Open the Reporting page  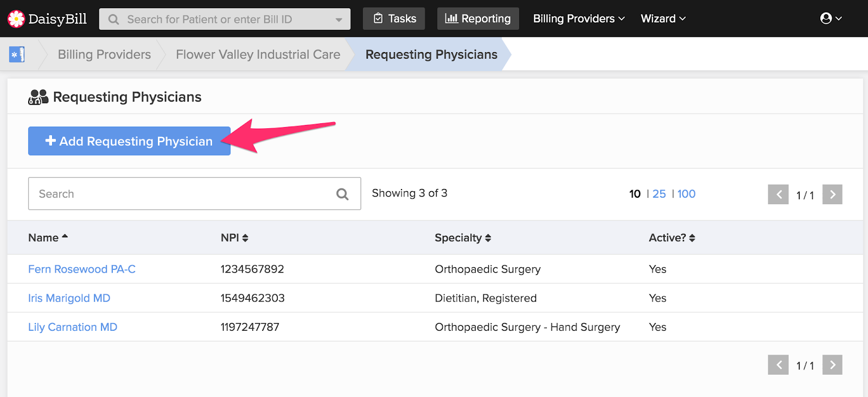[x=478, y=18]
